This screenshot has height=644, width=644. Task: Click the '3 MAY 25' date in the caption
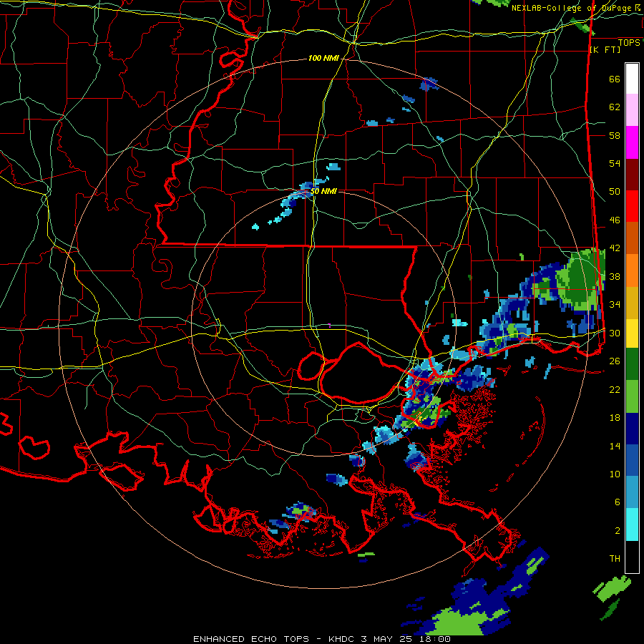pyautogui.click(x=388, y=639)
